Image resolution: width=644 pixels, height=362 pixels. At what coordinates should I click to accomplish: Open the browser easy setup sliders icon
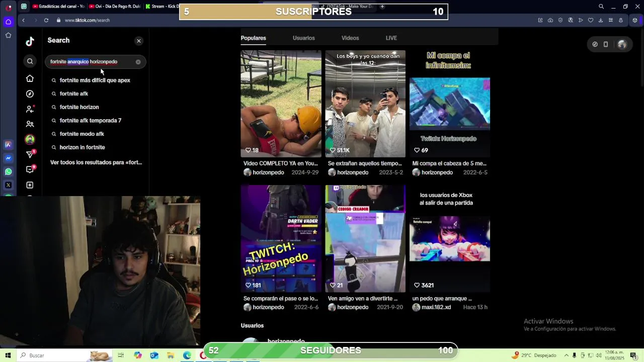point(611,20)
